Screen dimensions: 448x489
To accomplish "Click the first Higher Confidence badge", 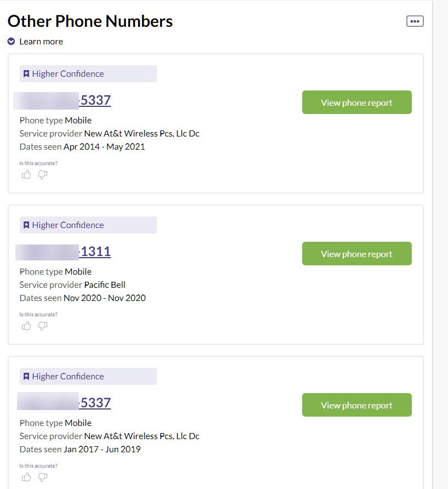I will pos(88,73).
